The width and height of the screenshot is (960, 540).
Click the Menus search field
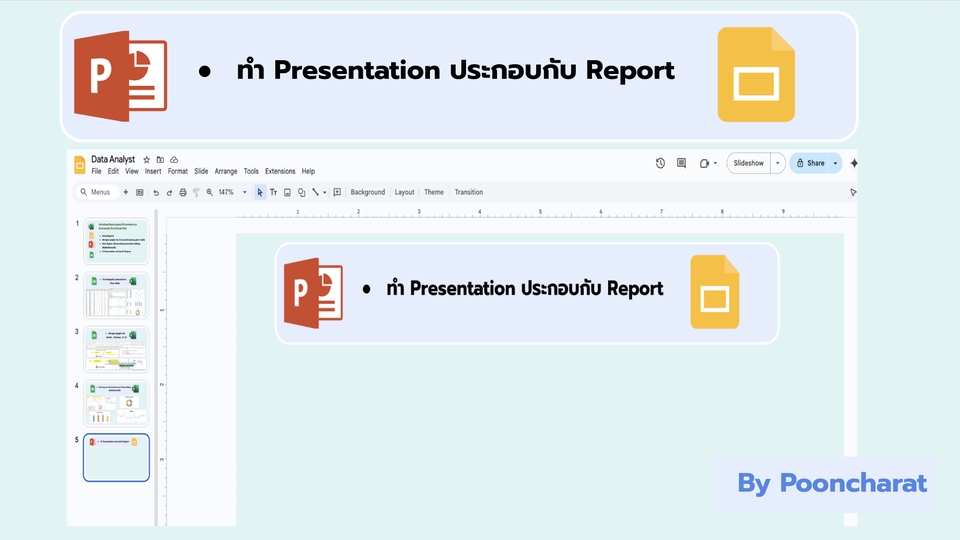coord(96,192)
